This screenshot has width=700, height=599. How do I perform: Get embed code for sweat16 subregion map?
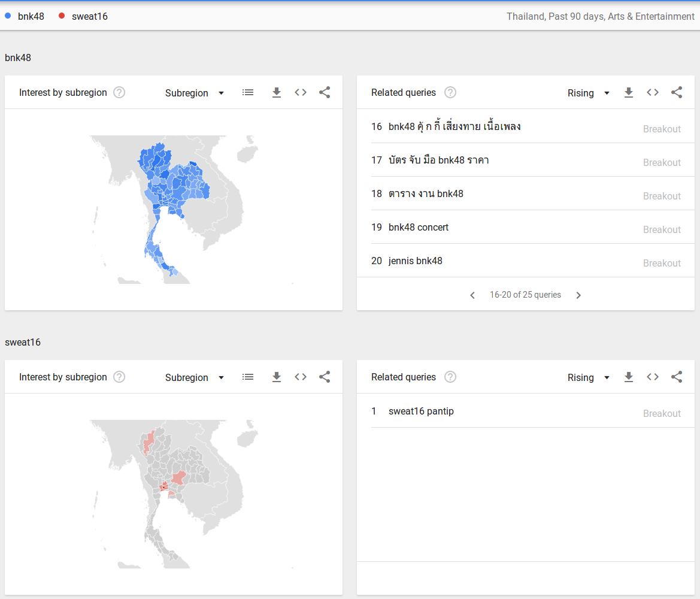click(301, 377)
